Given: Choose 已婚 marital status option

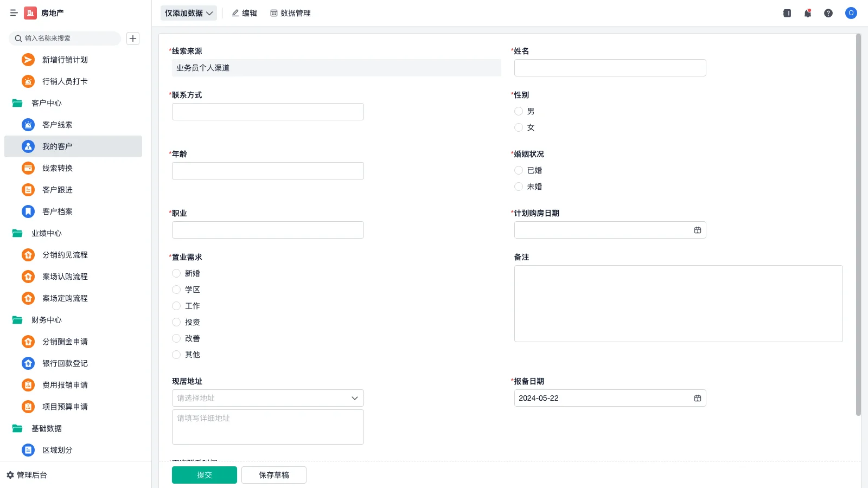Looking at the screenshot, I should (x=518, y=170).
